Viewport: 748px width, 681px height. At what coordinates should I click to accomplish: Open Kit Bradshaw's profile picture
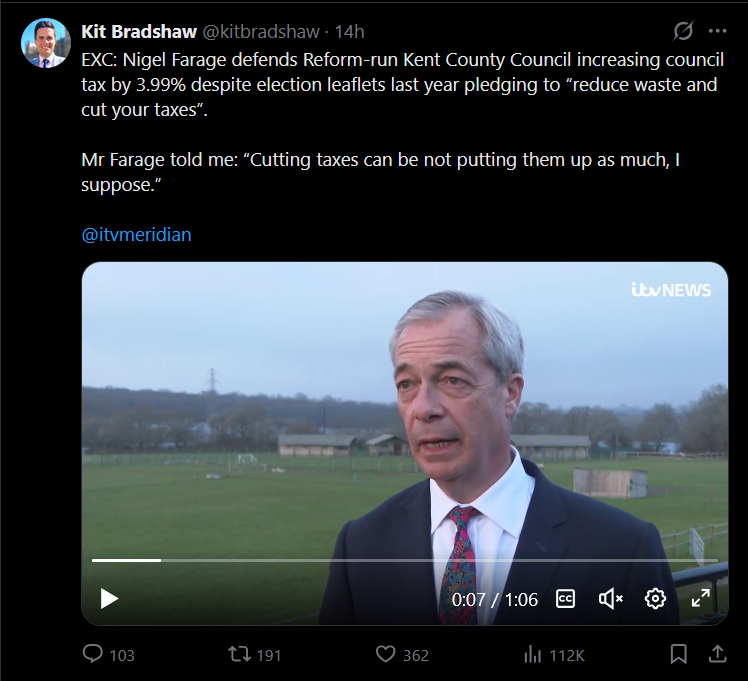coord(45,43)
